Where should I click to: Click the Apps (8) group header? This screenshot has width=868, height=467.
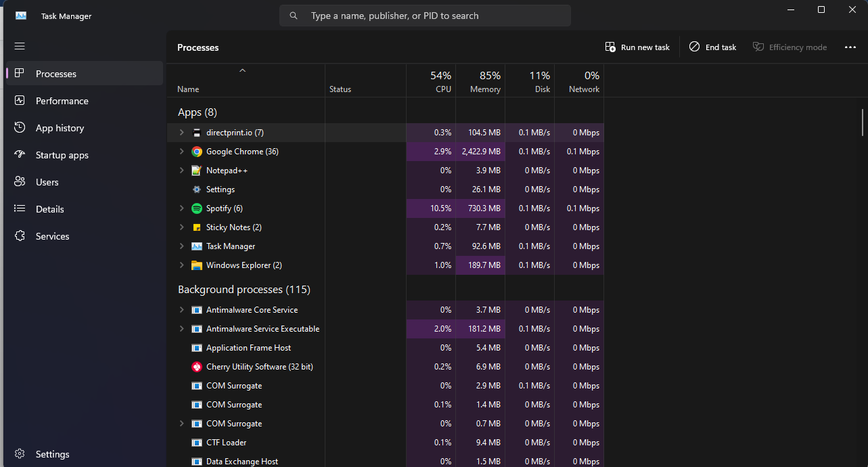click(x=198, y=112)
